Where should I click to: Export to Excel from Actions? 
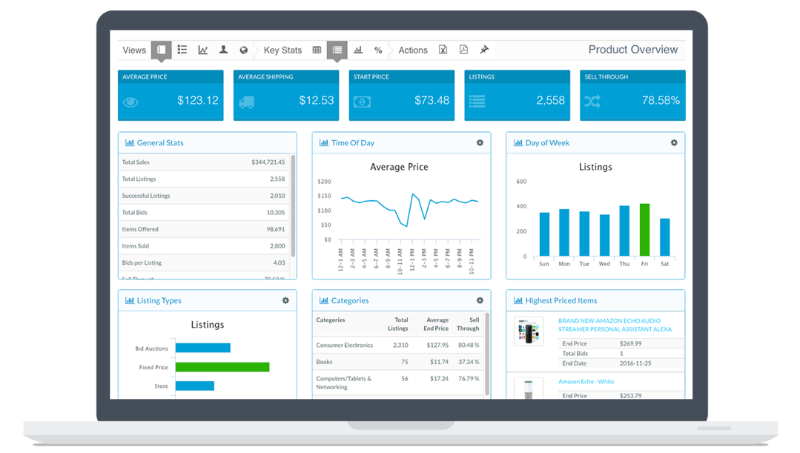pyautogui.click(x=443, y=50)
